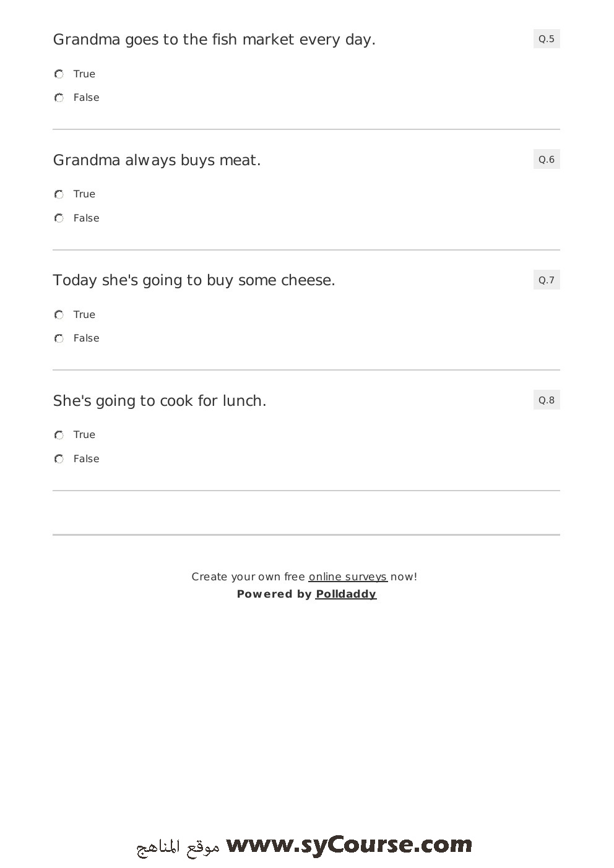Click the question text about fish market

coord(214,40)
